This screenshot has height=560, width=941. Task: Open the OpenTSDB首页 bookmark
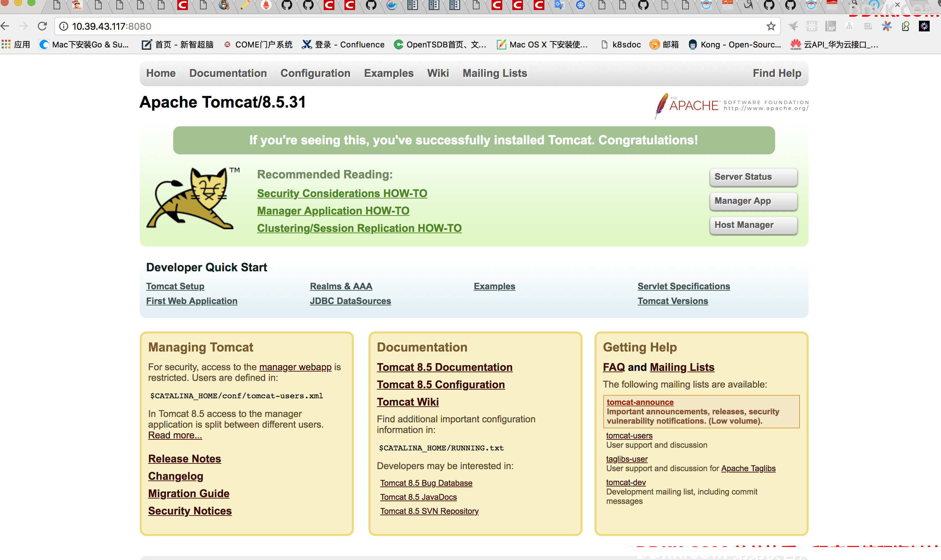440,44
